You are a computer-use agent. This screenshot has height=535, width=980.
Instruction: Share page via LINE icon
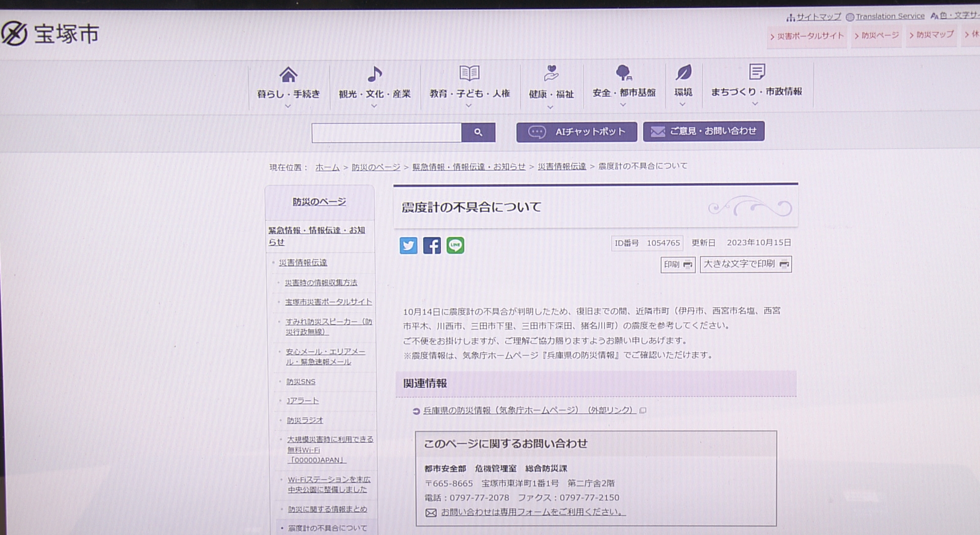(x=455, y=245)
